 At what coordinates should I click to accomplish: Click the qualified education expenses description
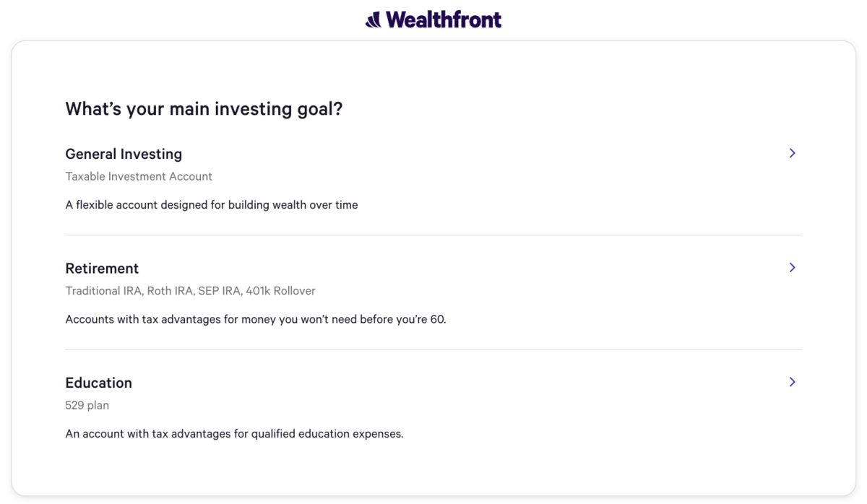(x=234, y=434)
